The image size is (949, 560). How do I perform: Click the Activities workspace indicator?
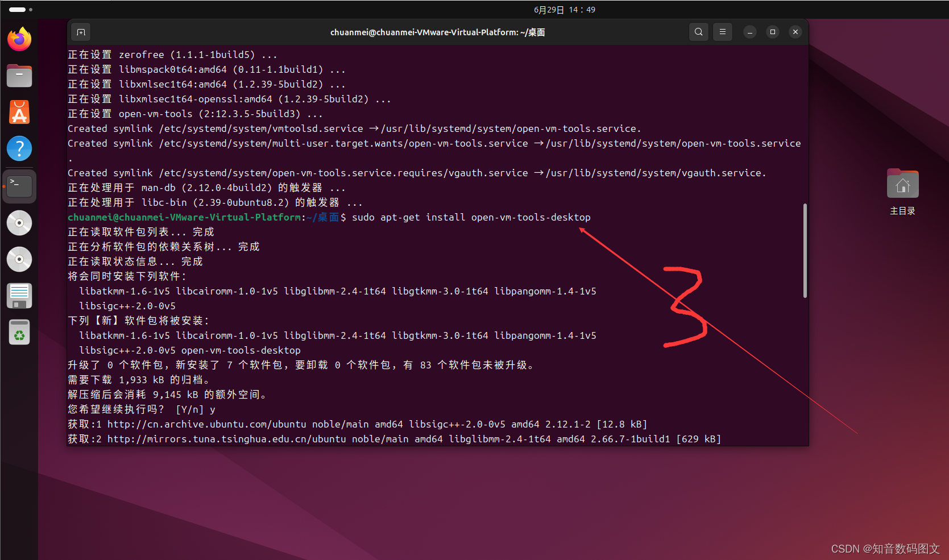point(20,10)
